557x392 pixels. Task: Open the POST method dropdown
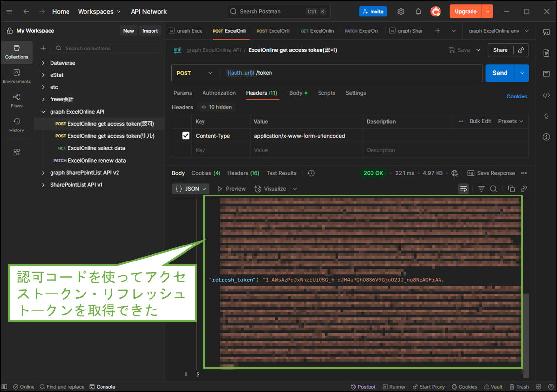(x=194, y=73)
